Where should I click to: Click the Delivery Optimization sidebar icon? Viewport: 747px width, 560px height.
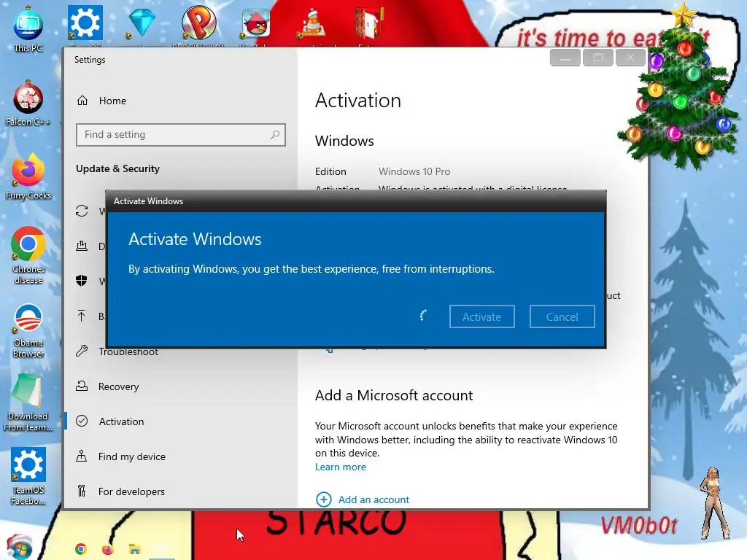[82, 246]
